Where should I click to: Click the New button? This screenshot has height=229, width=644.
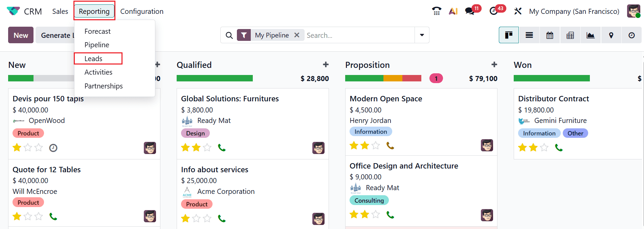click(21, 35)
